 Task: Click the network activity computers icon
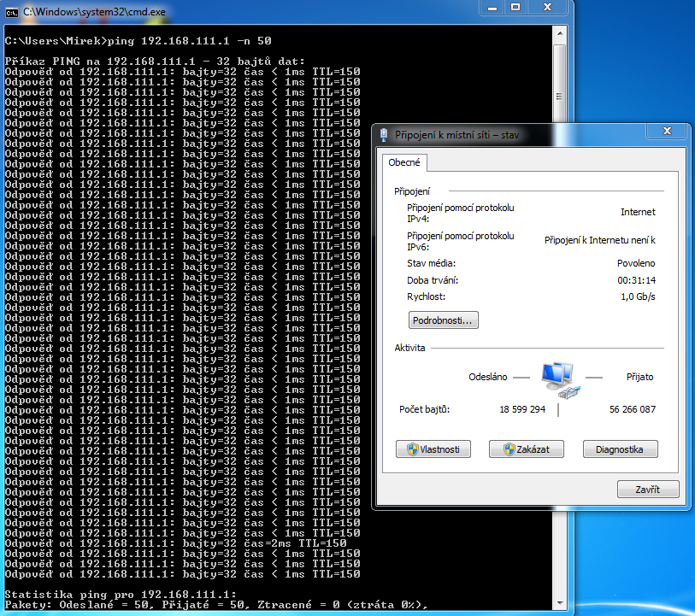(x=559, y=379)
